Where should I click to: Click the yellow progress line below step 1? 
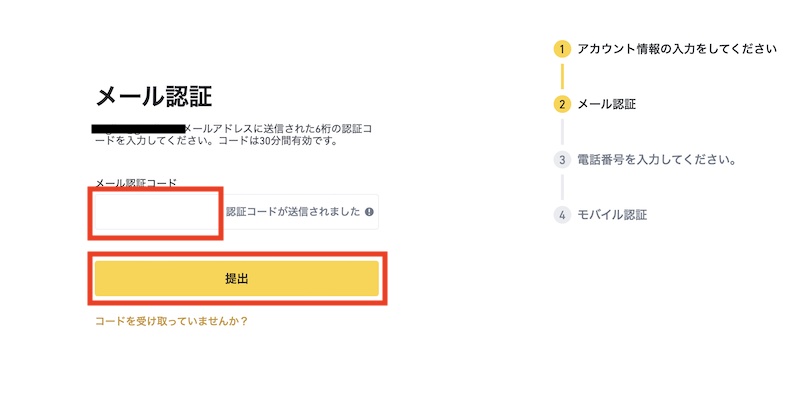(562, 77)
